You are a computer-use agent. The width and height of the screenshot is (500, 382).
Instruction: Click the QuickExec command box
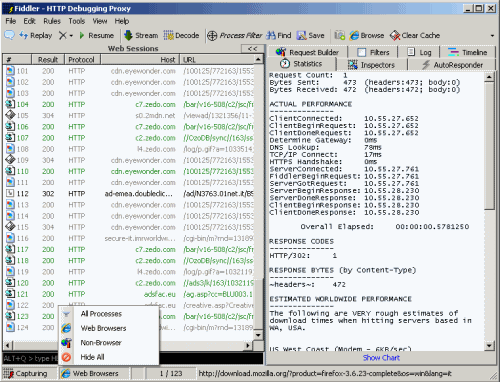tap(133, 358)
